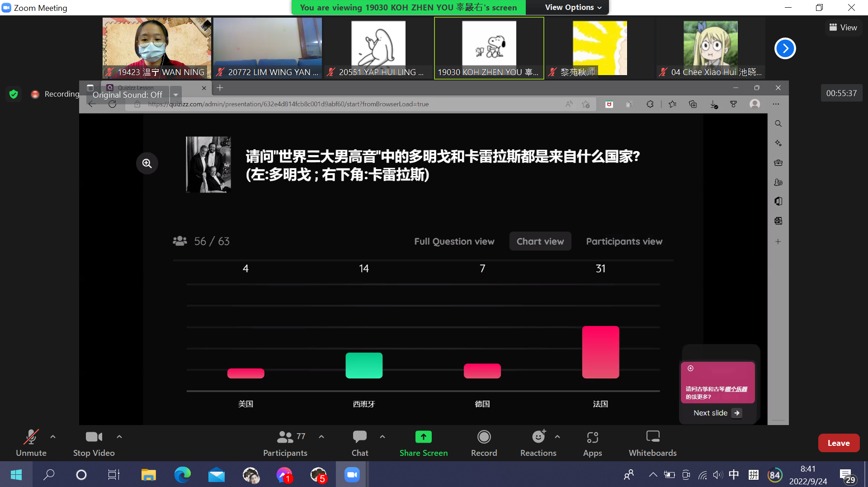Viewport: 868px width, 487px height.
Task: Open a new browser tab
Action: tap(220, 88)
